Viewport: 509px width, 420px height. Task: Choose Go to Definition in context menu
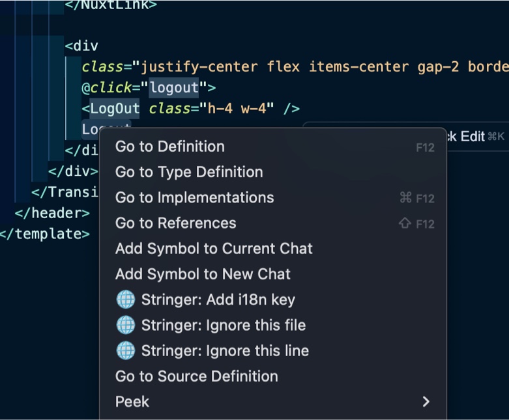[x=272, y=147]
